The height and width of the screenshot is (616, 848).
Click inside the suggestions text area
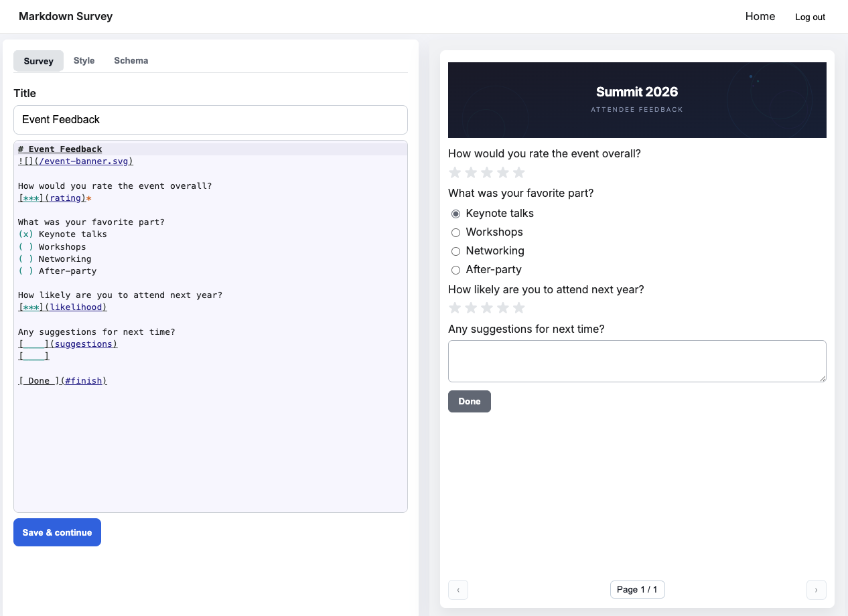(x=637, y=361)
